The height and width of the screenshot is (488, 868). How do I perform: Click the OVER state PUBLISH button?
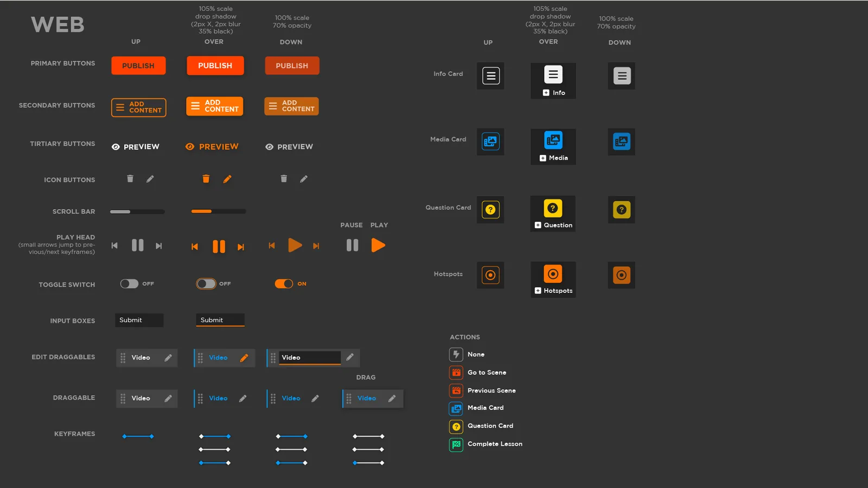tap(215, 66)
